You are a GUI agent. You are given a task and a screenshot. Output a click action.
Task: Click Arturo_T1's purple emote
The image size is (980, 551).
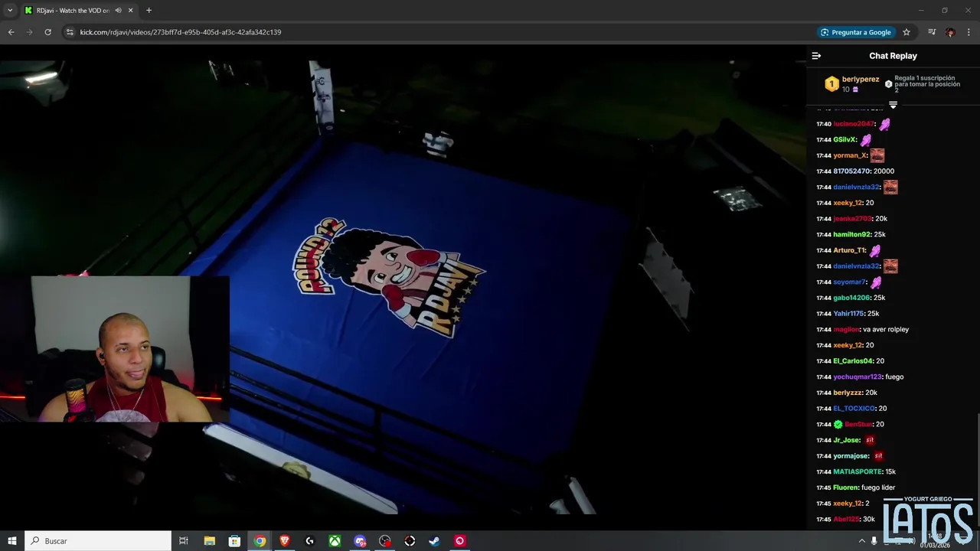pyautogui.click(x=875, y=250)
